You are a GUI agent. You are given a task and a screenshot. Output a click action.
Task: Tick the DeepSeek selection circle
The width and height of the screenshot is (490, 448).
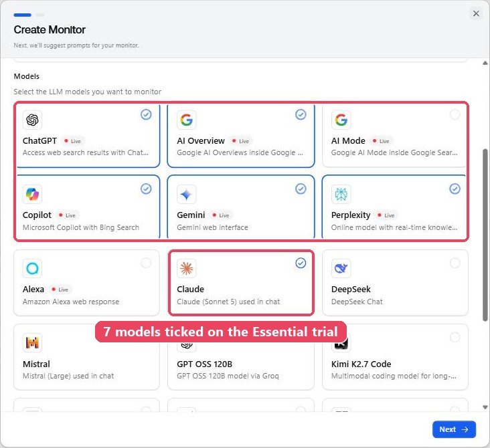pyautogui.click(x=455, y=263)
